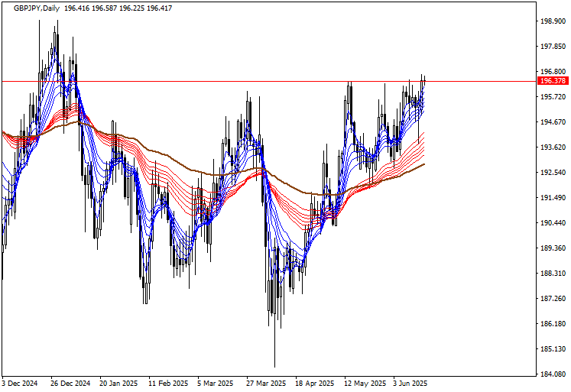The width and height of the screenshot is (571, 392).
Task: Click the 184.080 price scale label
Action: (x=553, y=374)
